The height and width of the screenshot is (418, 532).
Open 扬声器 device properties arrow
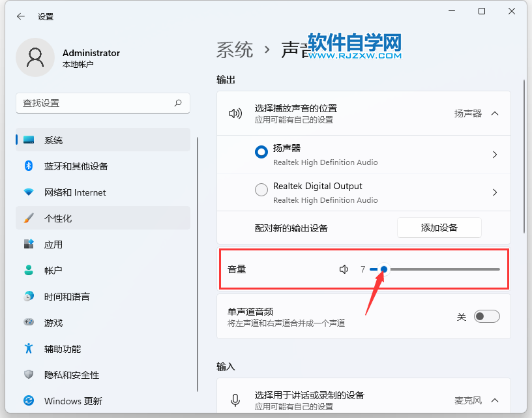pyautogui.click(x=495, y=155)
